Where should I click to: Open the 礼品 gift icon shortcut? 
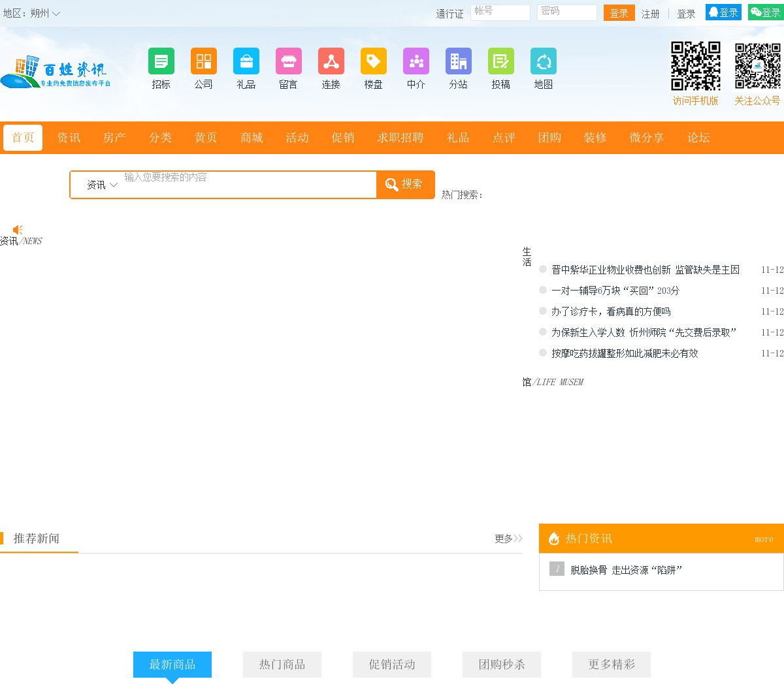[x=246, y=61]
